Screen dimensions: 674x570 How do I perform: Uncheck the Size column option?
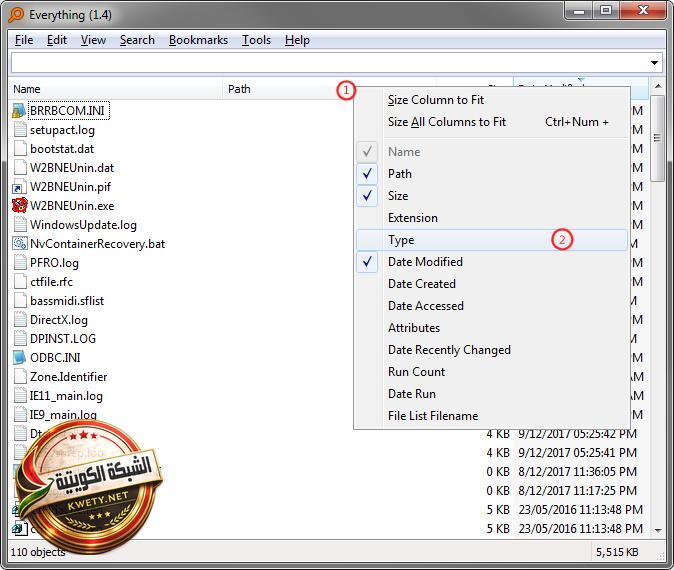pos(397,196)
